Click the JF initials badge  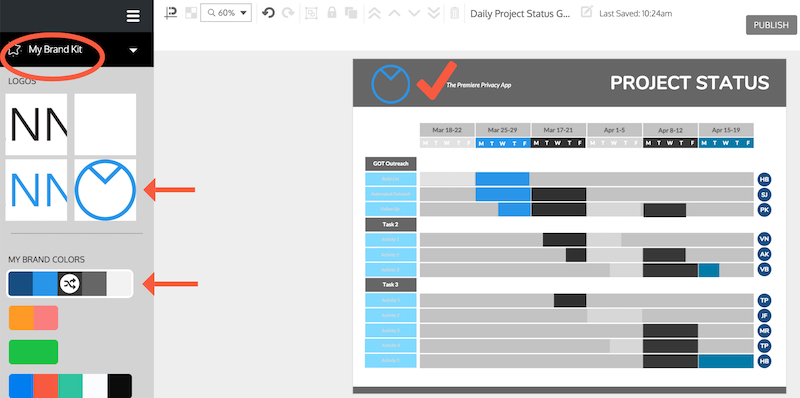[x=764, y=315]
